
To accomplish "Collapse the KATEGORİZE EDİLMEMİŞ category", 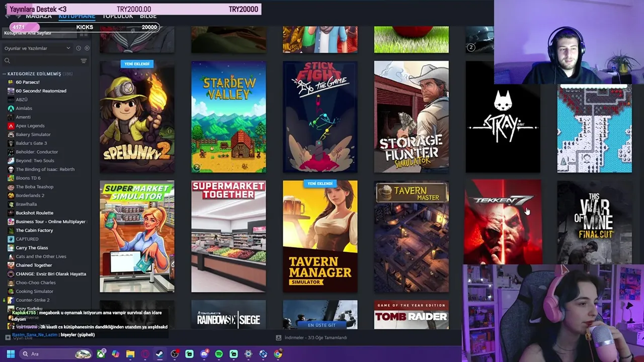I will coord(4,74).
